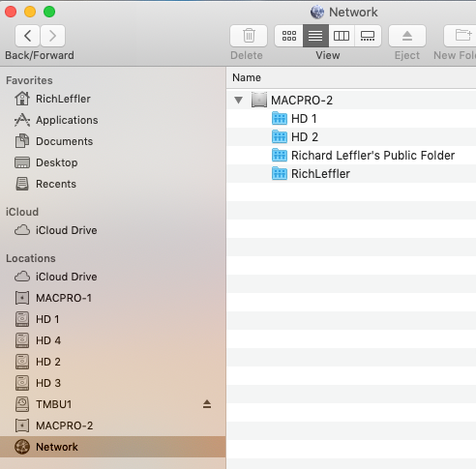Open TMBU1 Time Machine disk icon

pos(22,404)
